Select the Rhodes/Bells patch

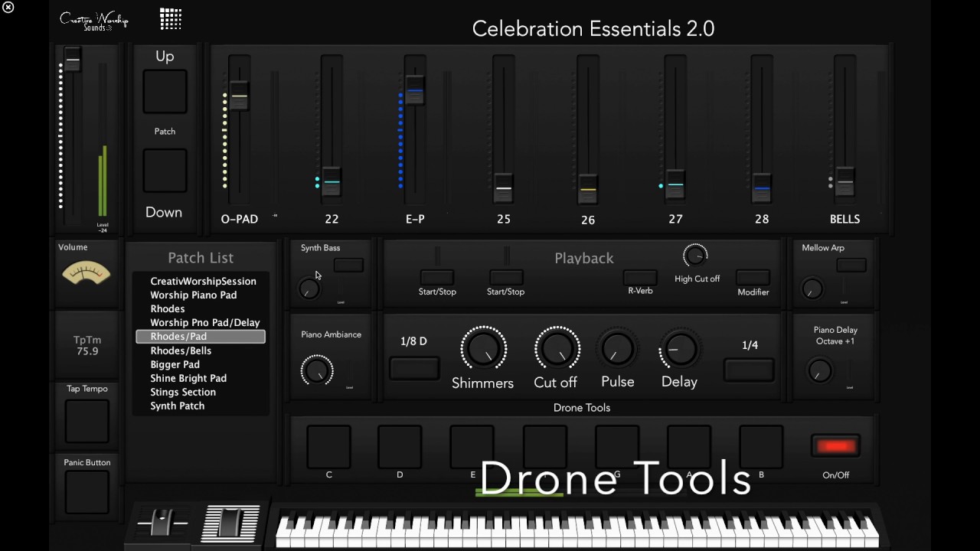[x=181, y=350]
